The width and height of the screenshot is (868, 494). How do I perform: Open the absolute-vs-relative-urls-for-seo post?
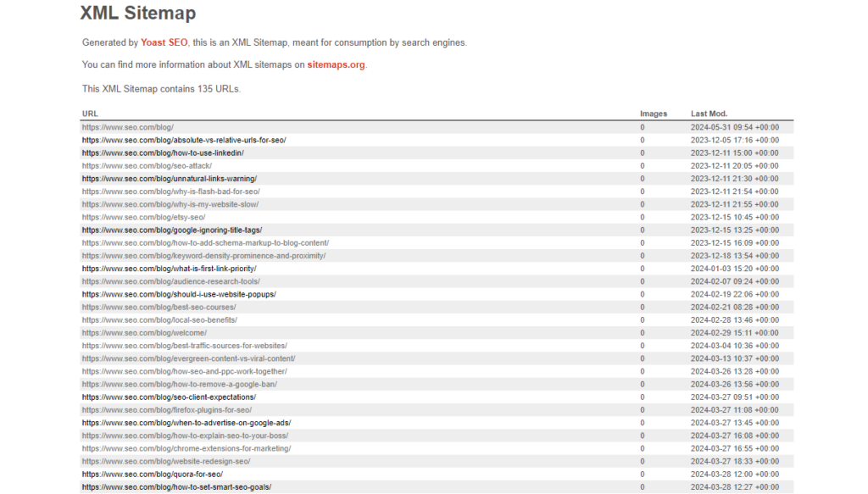coord(182,140)
